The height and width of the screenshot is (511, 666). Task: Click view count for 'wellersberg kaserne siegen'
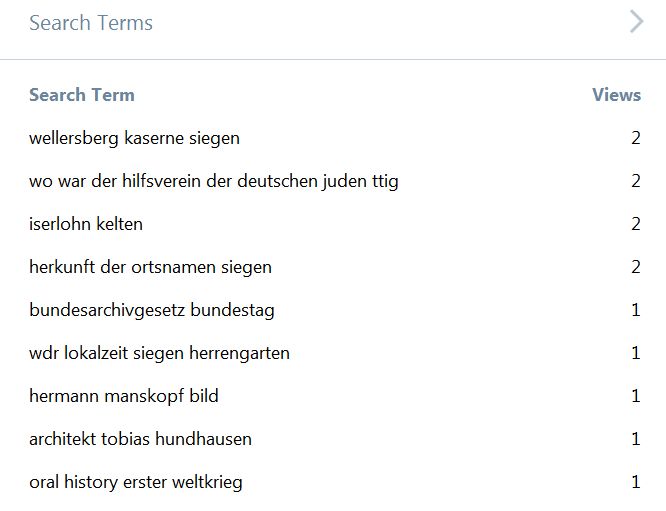636,138
